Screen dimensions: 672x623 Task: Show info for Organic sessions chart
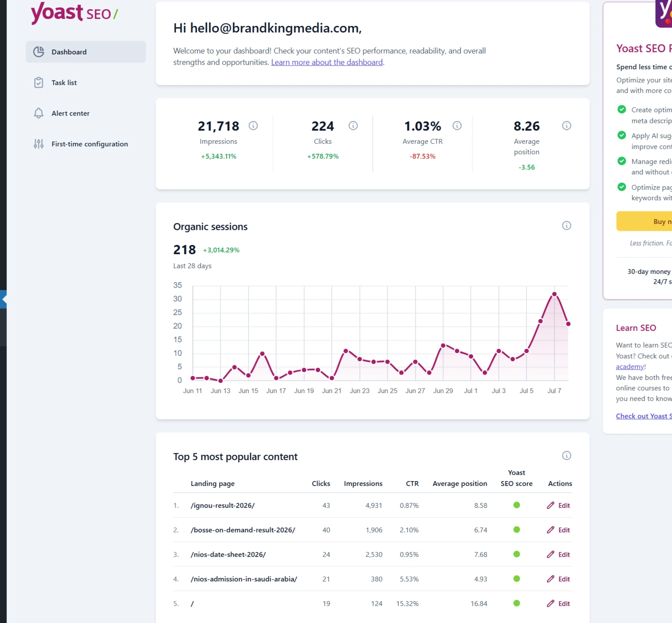pyautogui.click(x=566, y=226)
